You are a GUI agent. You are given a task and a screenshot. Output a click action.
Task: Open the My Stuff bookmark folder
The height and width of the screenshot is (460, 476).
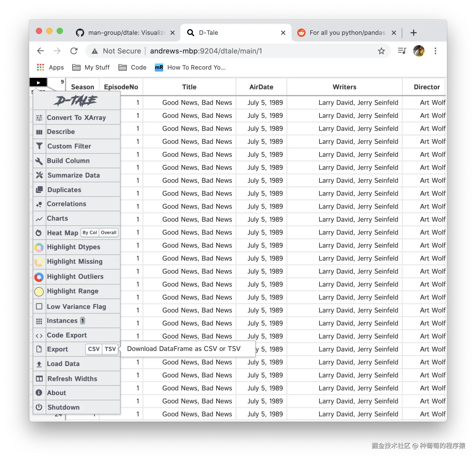(91, 67)
